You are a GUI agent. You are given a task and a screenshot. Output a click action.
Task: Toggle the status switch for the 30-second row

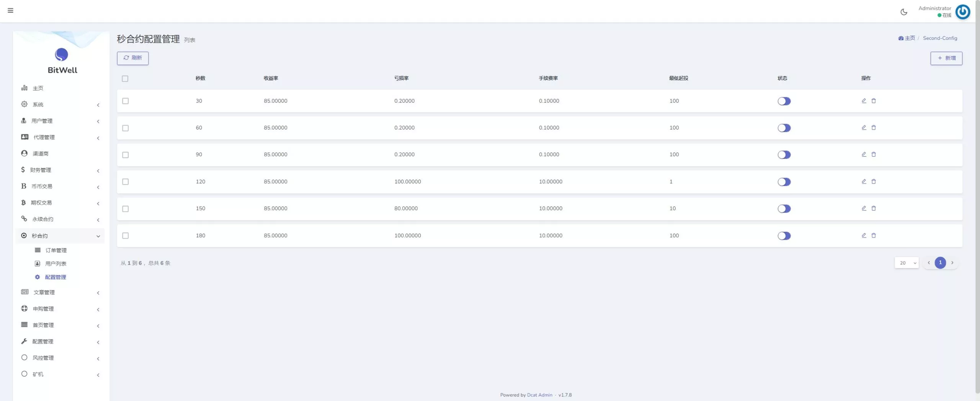(x=784, y=101)
